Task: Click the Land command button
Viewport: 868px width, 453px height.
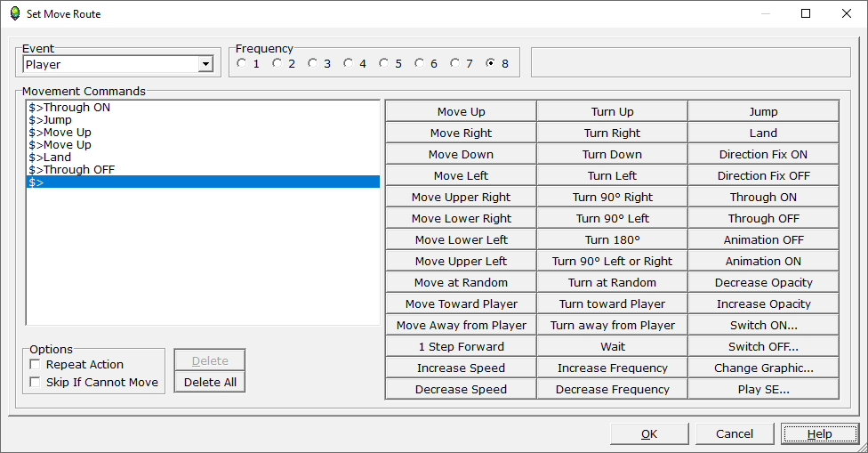Action: pyautogui.click(x=763, y=133)
